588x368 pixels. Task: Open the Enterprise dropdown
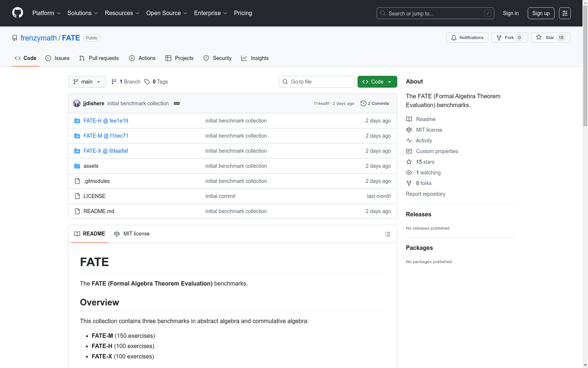[x=211, y=13]
